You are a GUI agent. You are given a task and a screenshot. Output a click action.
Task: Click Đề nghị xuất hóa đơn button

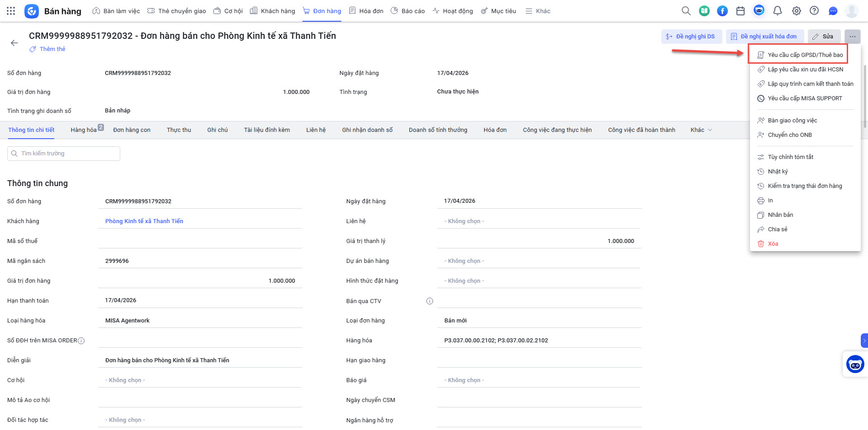(x=764, y=37)
